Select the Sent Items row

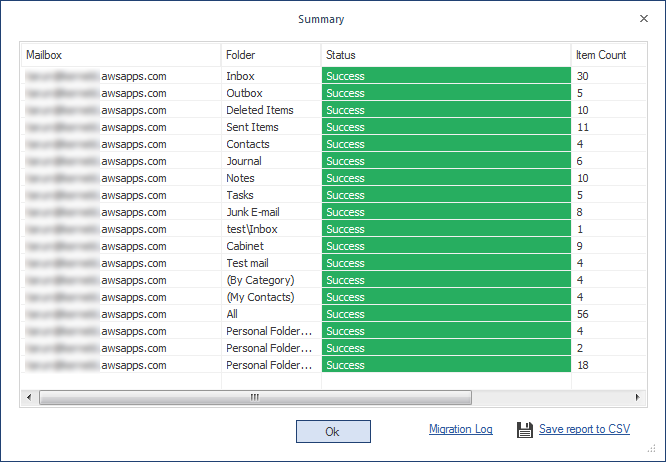point(252,127)
